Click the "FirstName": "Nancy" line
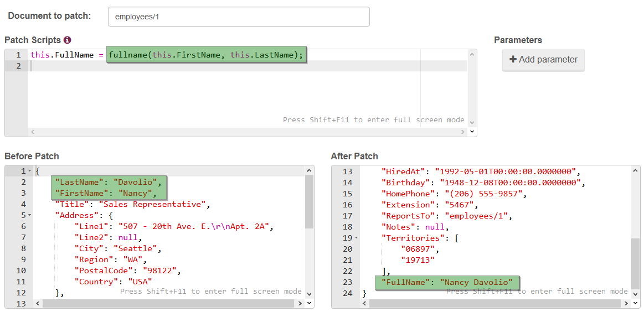Screen dimensions: 644x312 [106, 193]
